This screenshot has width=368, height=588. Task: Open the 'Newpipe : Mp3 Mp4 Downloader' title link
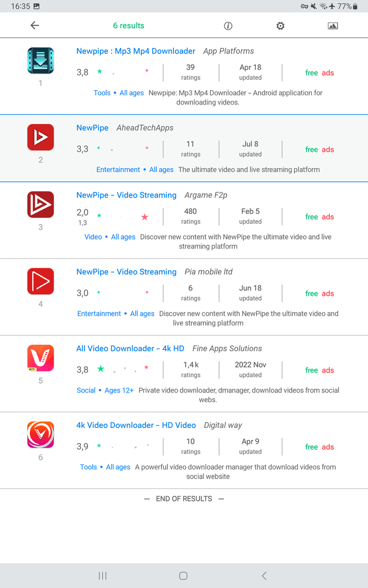[x=136, y=51]
